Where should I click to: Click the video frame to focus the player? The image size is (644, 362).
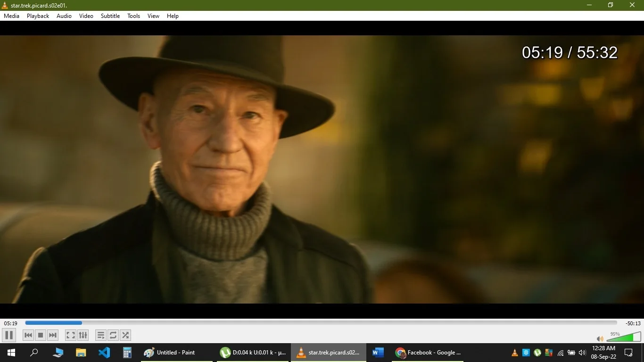point(322,170)
